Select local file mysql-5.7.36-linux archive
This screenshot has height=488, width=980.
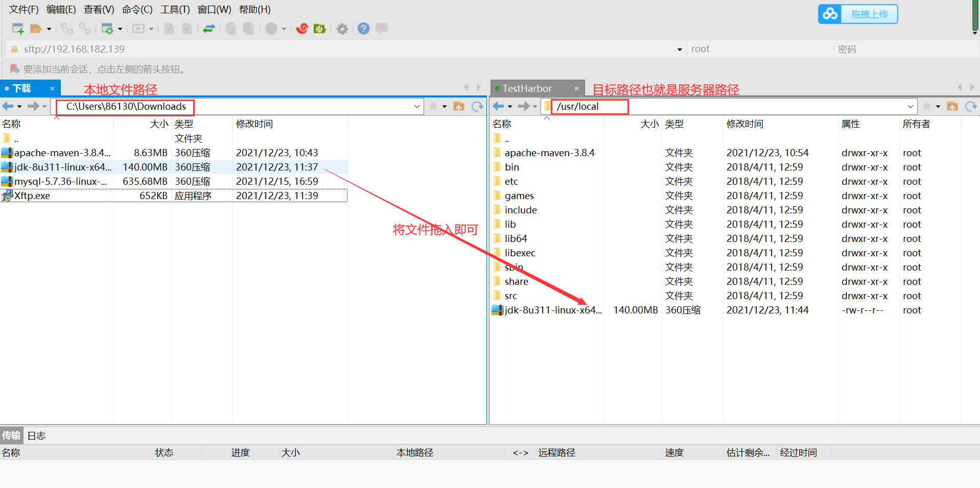(x=174, y=181)
